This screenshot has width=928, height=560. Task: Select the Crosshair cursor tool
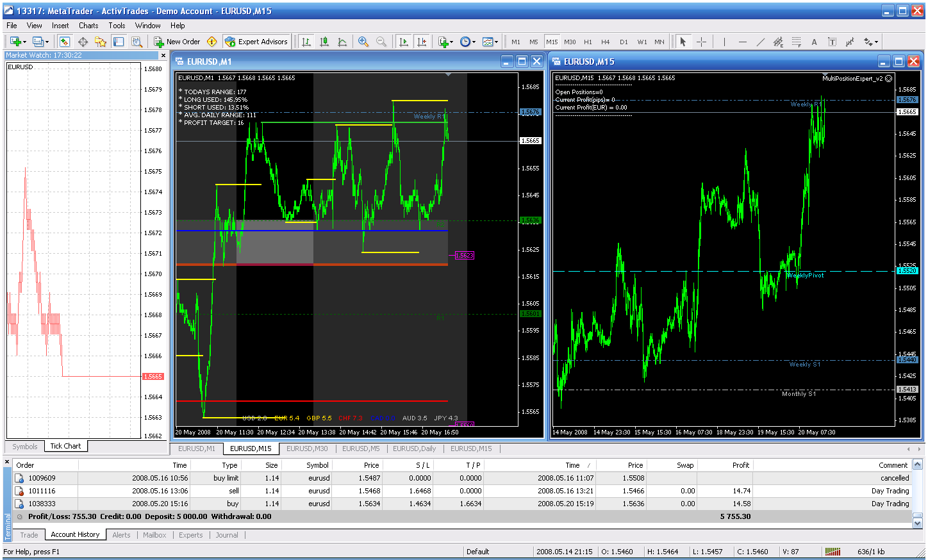[x=702, y=42]
